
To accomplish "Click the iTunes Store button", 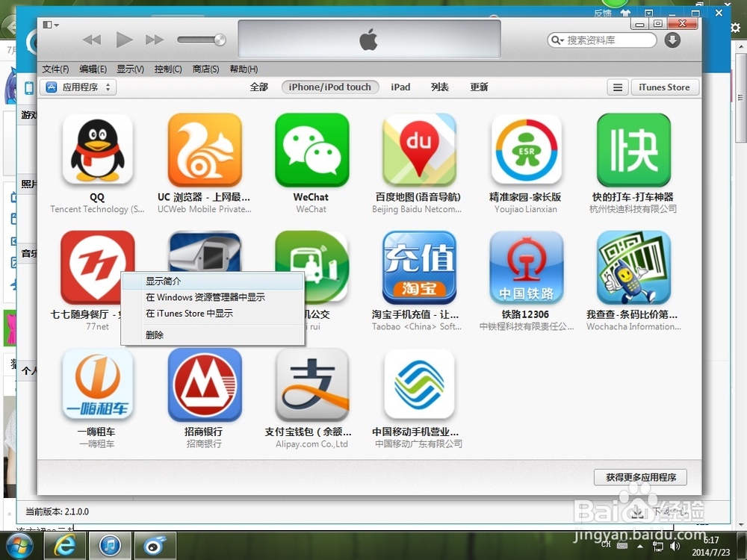I will click(665, 87).
